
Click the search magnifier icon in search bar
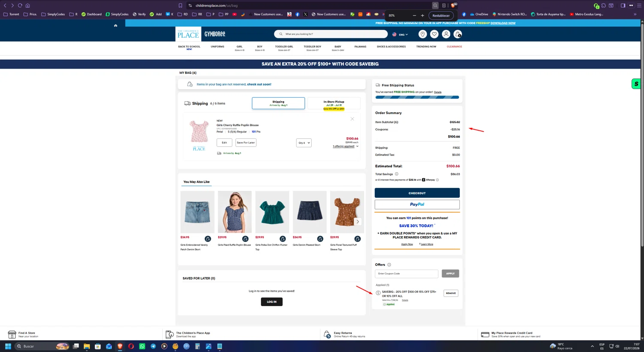pos(281,34)
